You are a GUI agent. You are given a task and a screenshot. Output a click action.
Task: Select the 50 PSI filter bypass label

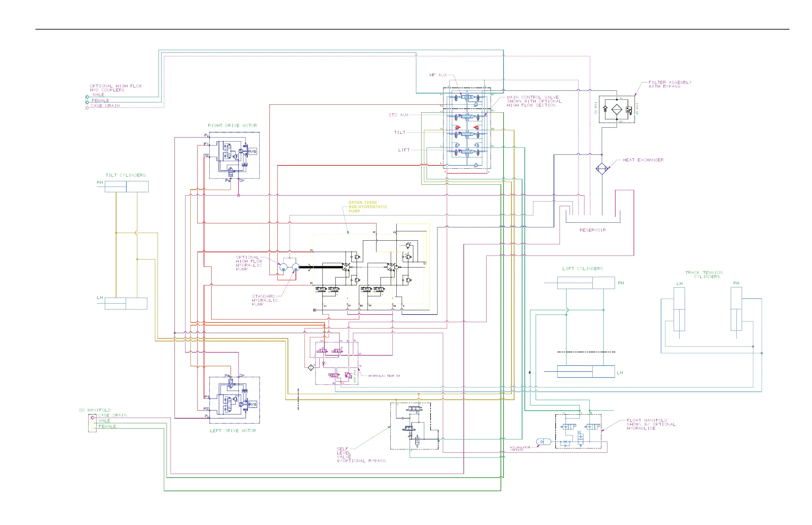coord(596,108)
